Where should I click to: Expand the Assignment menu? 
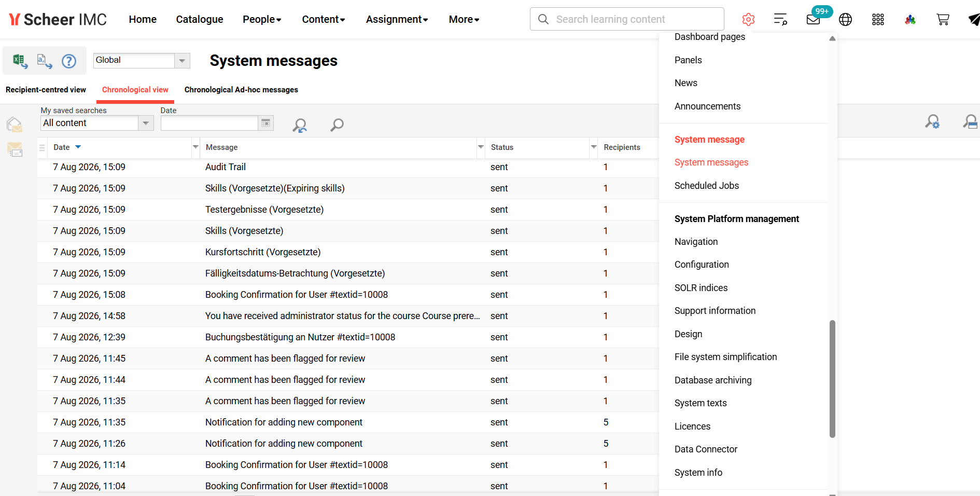(x=397, y=19)
